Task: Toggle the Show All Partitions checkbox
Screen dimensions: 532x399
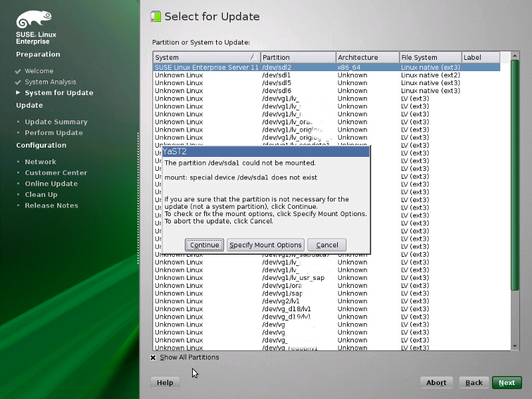Action: pyautogui.click(x=154, y=357)
